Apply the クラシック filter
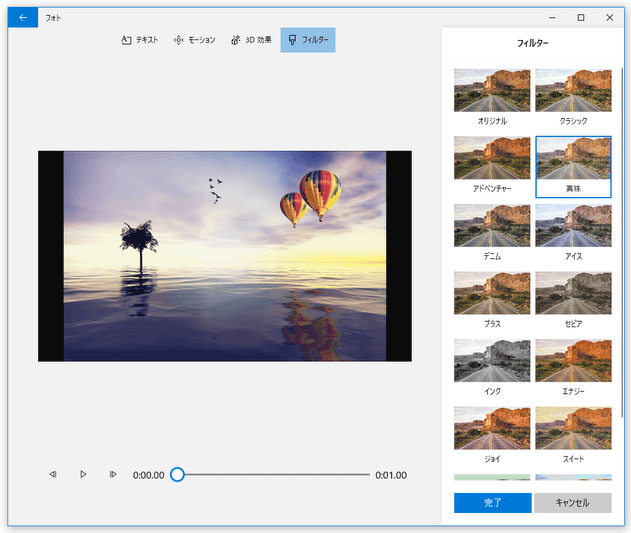Viewport: 631px width, 533px height. click(573, 90)
